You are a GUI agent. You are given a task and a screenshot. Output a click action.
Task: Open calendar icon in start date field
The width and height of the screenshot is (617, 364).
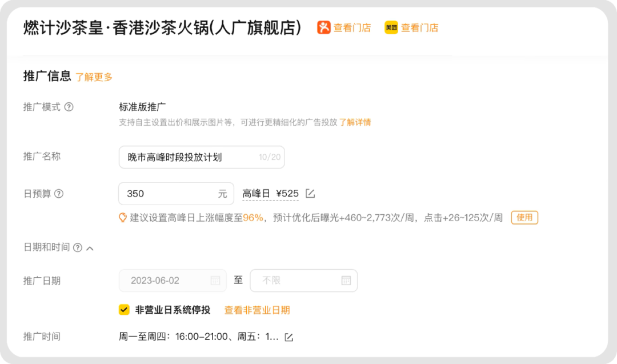215,281
